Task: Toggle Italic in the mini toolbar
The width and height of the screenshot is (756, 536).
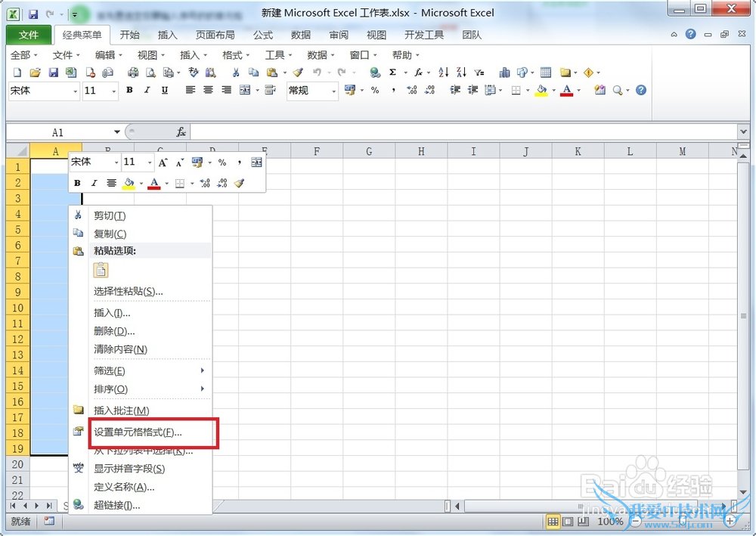Action: [x=94, y=183]
